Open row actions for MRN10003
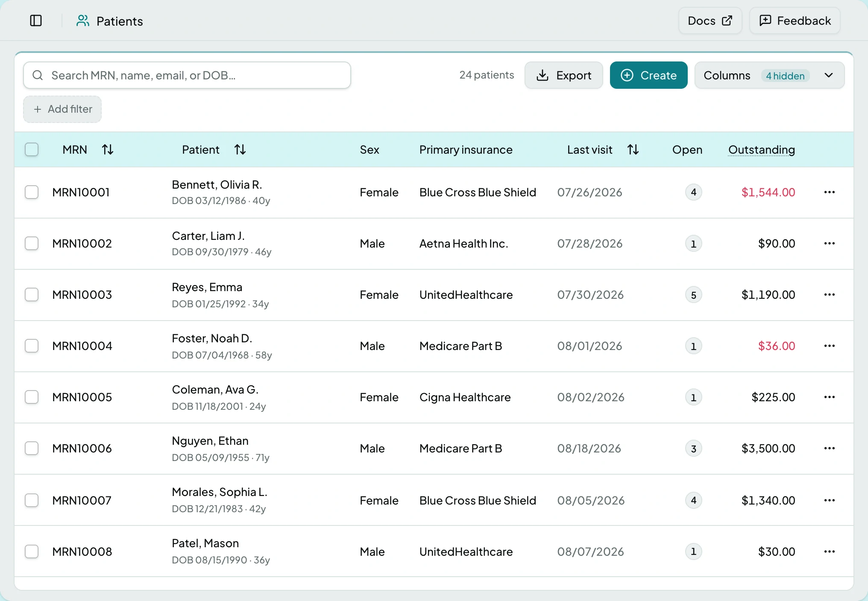868x601 pixels. (830, 295)
